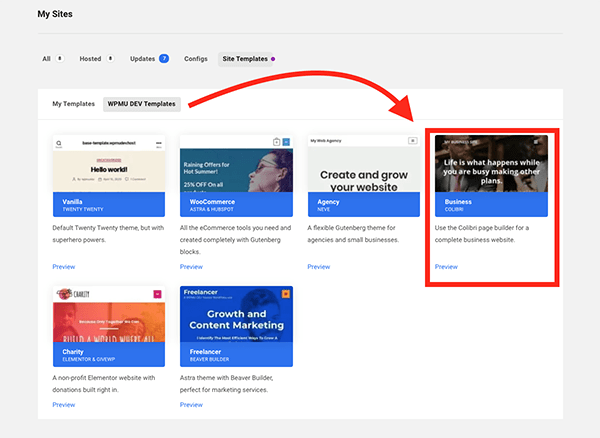Click the My Sites heading
600x438 pixels.
pyautogui.click(x=55, y=14)
